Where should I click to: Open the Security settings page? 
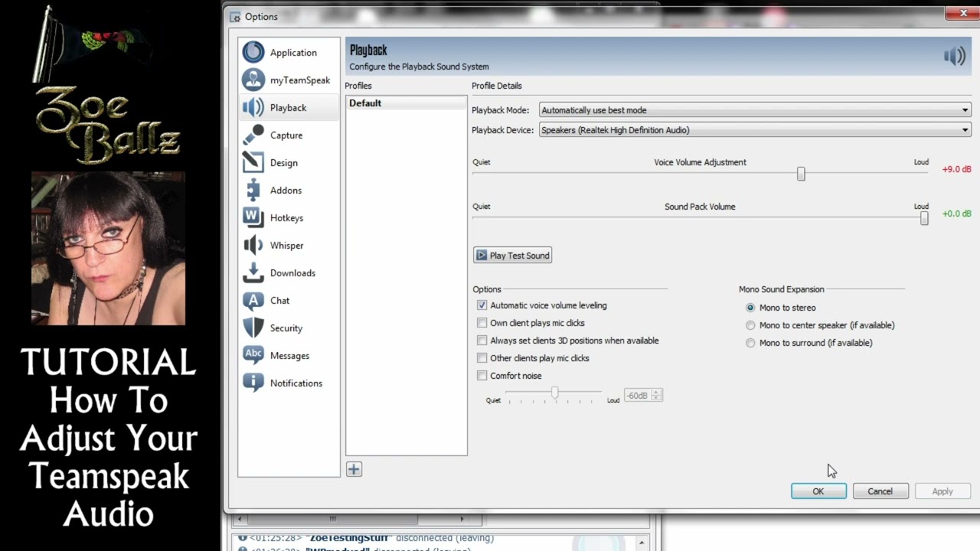click(x=289, y=328)
